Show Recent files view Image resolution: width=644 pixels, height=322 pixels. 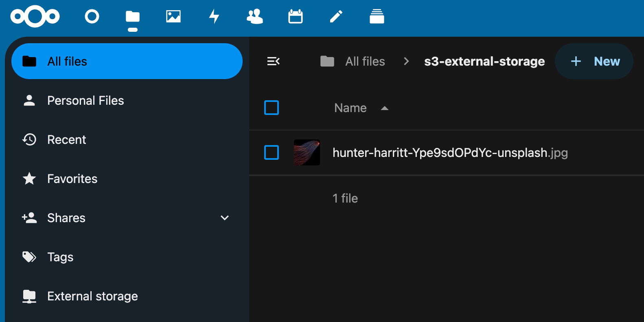(x=127, y=139)
